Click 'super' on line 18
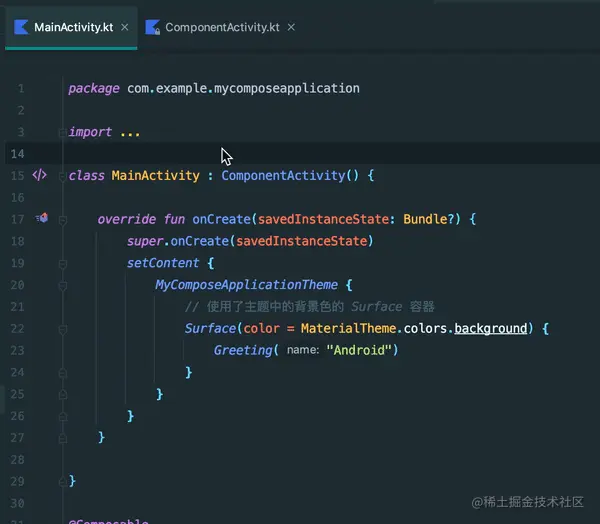600x524 pixels. (x=145, y=241)
